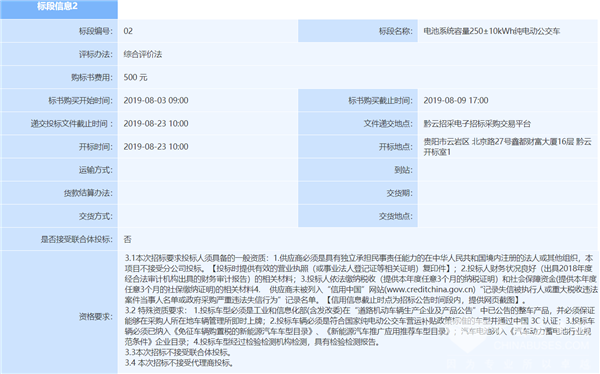Select the 综合评价法 evaluation method text
The height and width of the screenshot is (374, 600).
coord(143,54)
